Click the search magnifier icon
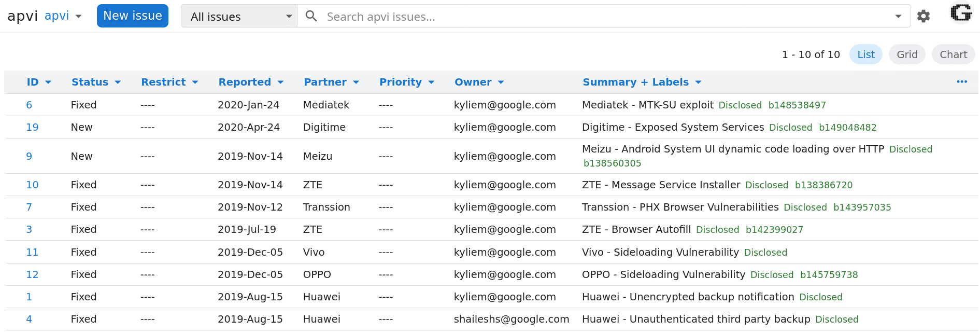 click(311, 16)
